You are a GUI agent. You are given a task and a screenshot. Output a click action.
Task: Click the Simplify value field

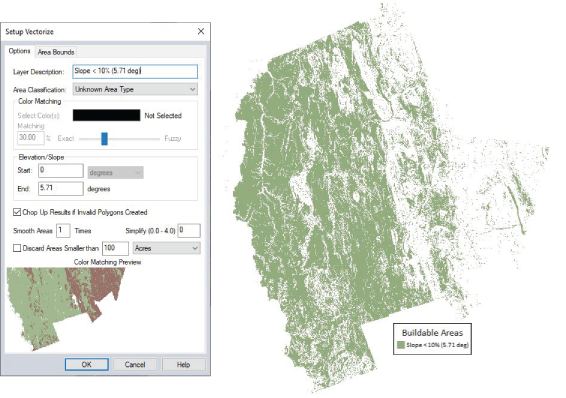[189, 231]
